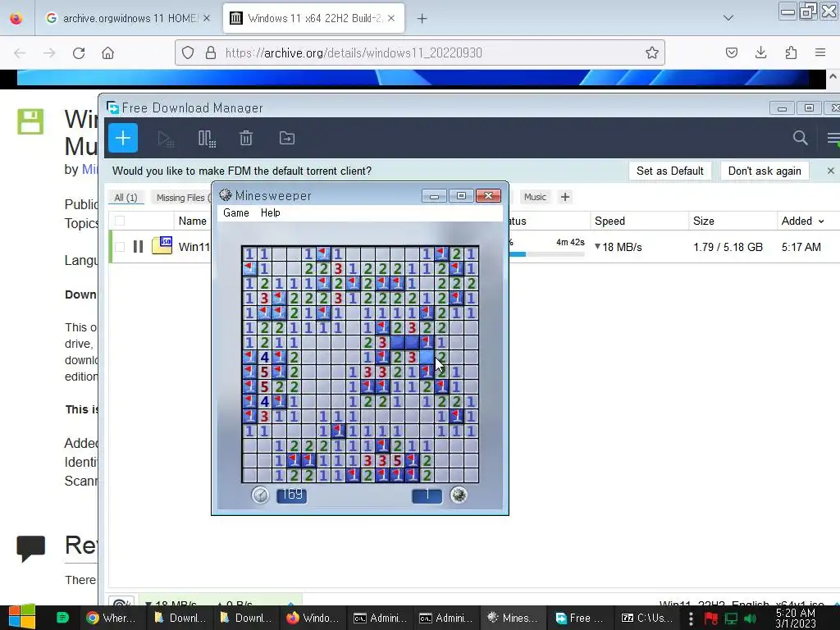Select the Music filter tab
This screenshot has height=630, width=840.
click(x=535, y=197)
